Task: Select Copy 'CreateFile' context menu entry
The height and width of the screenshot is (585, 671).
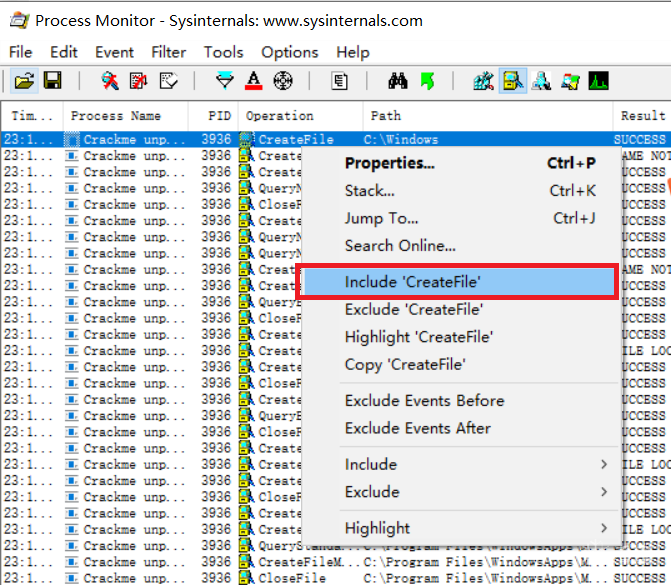Action: pos(461,365)
